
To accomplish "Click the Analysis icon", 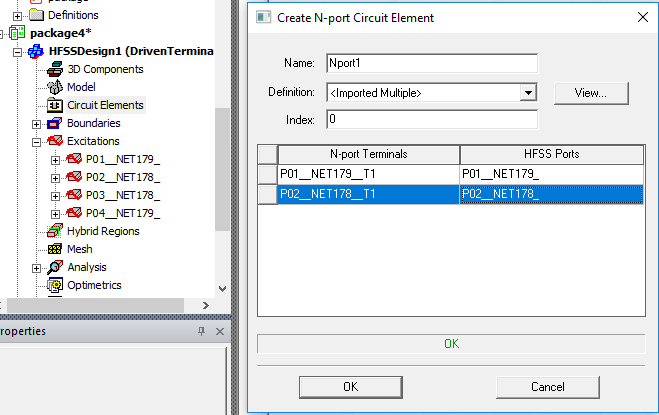I will point(56,267).
